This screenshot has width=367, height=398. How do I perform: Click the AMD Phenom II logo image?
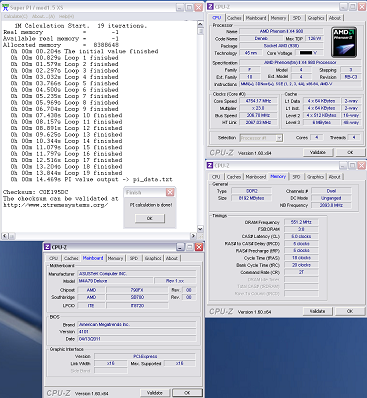coord(344,42)
